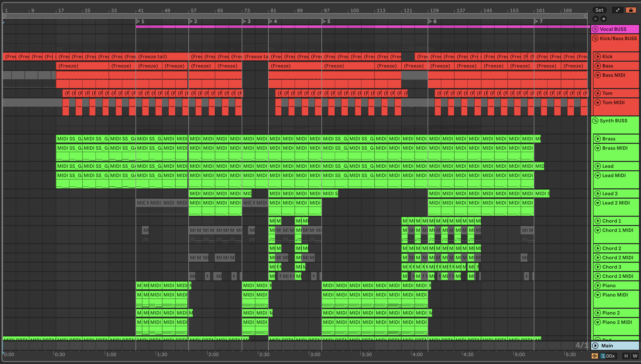Click locator marker 5 in timeline

[324, 21]
